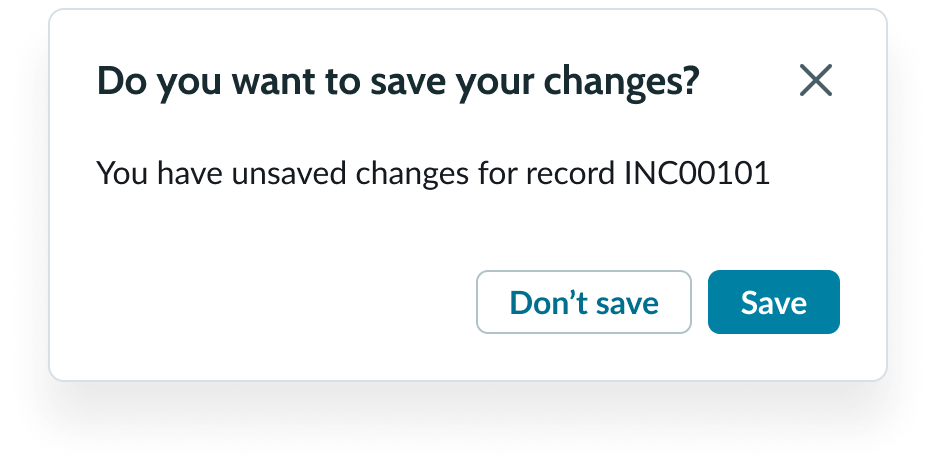936x470 pixels.
Task: Save changes for record INC00101
Action: (773, 302)
